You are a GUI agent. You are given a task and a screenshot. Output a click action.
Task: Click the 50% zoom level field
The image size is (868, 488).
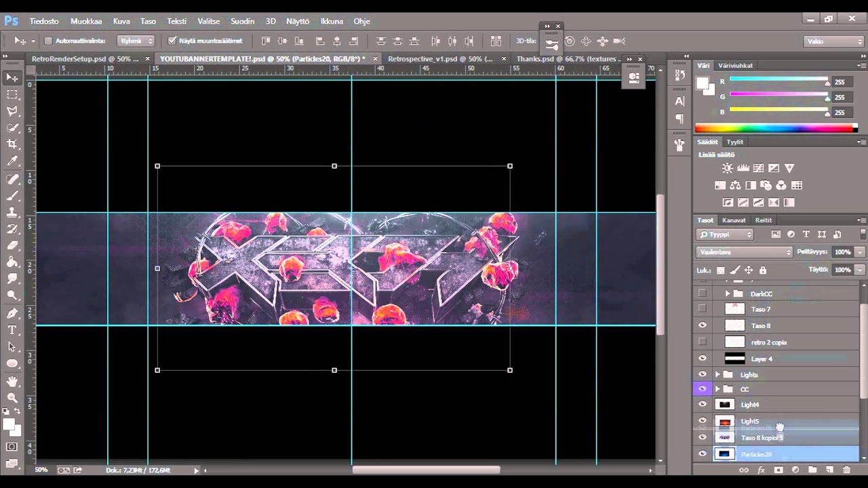click(x=42, y=470)
